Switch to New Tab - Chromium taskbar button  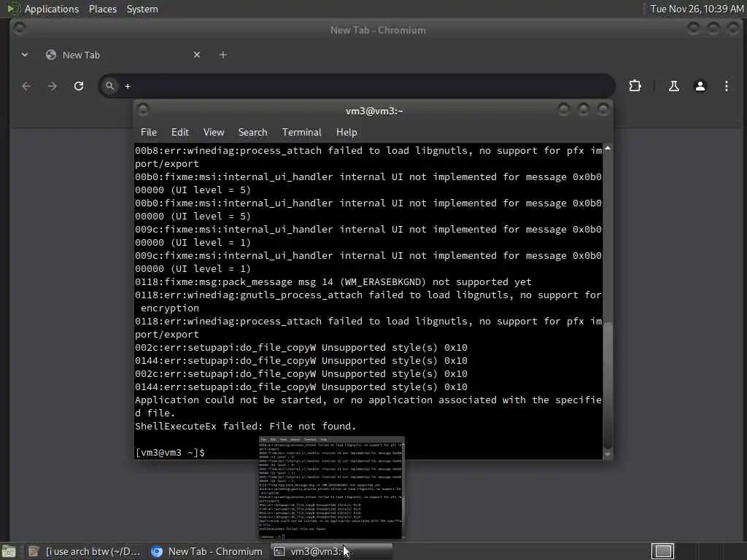pos(207,551)
